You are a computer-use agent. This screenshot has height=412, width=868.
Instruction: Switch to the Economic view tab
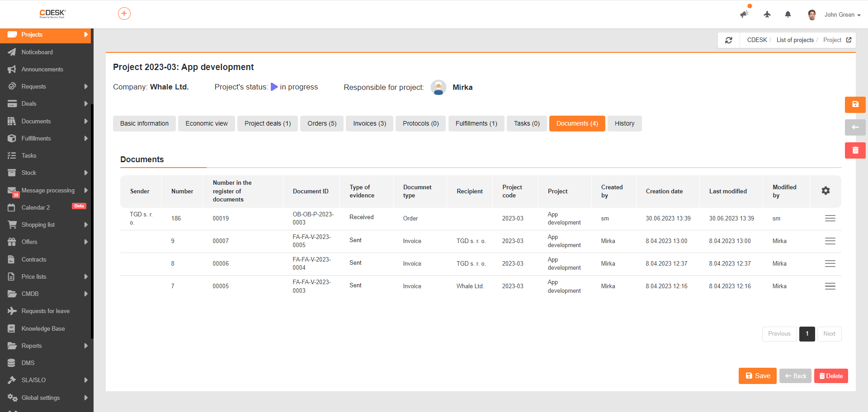click(x=207, y=123)
